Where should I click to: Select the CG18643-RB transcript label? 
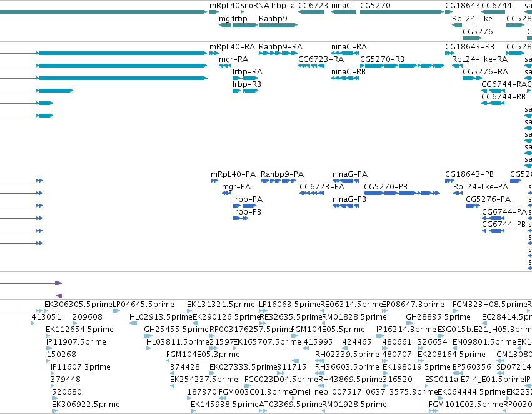point(469,46)
